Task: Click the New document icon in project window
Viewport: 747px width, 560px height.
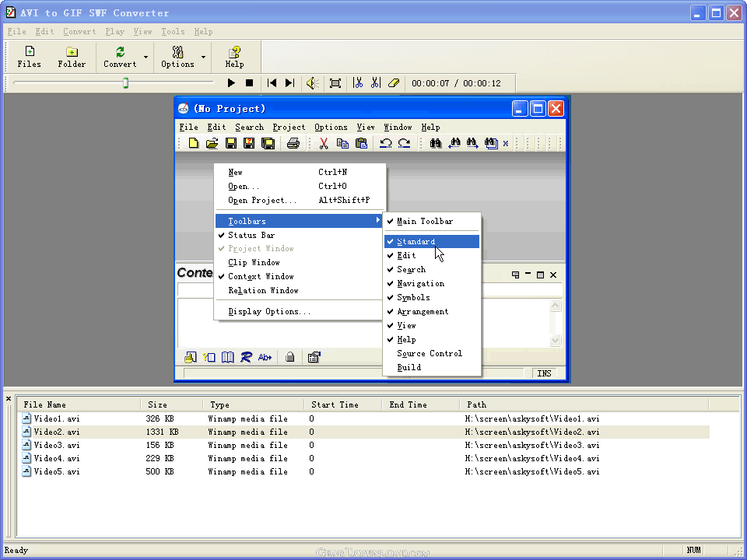Action: pyautogui.click(x=194, y=143)
